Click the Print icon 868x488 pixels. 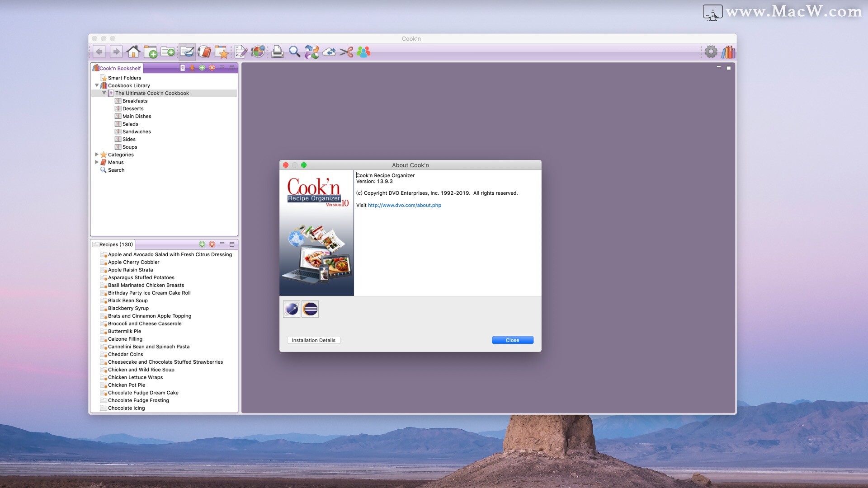click(x=278, y=52)
